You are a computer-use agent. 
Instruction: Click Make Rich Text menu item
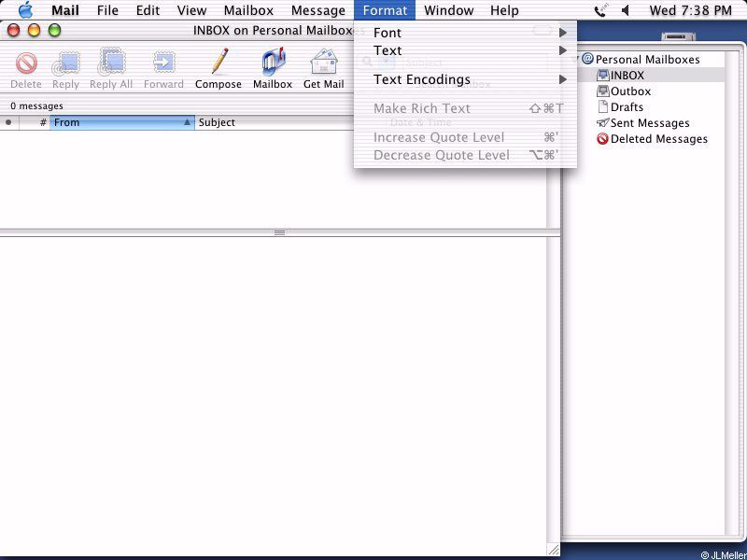click(x=465, y=108)
